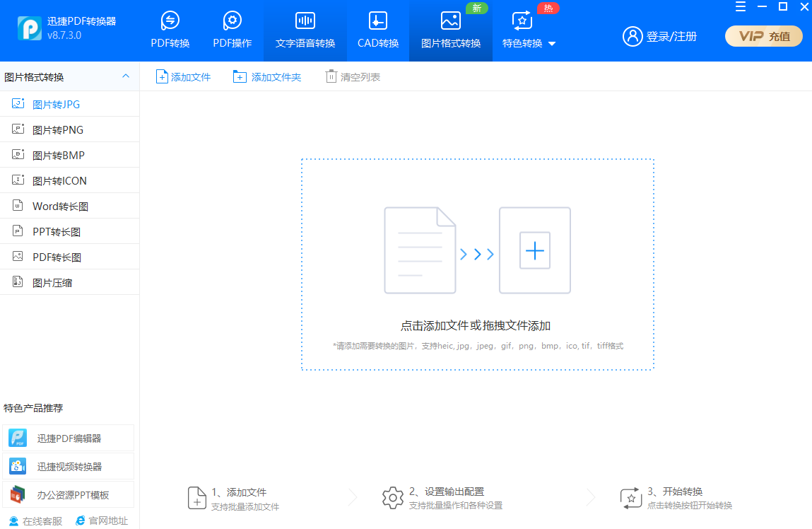Select 图片压缩 in sidebar
This screenshot has height=529, width=812.
click(69, 282)
